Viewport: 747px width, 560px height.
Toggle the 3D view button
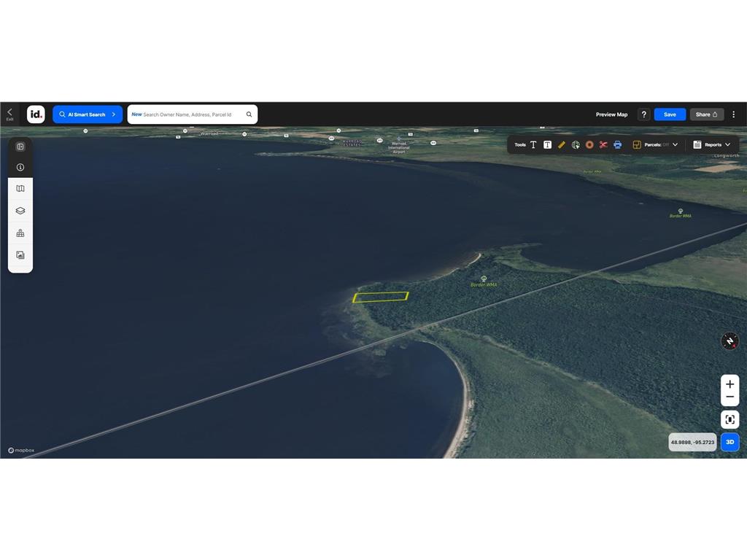729,442
